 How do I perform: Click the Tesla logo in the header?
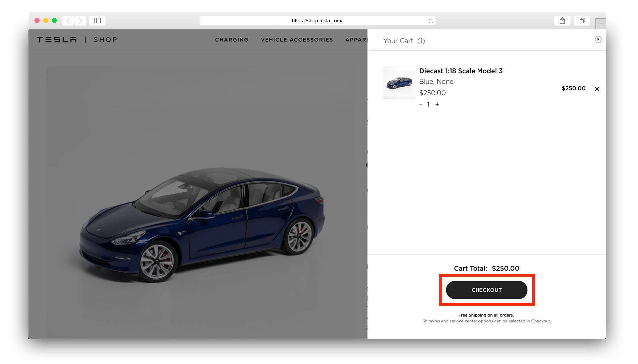[56, 39]
